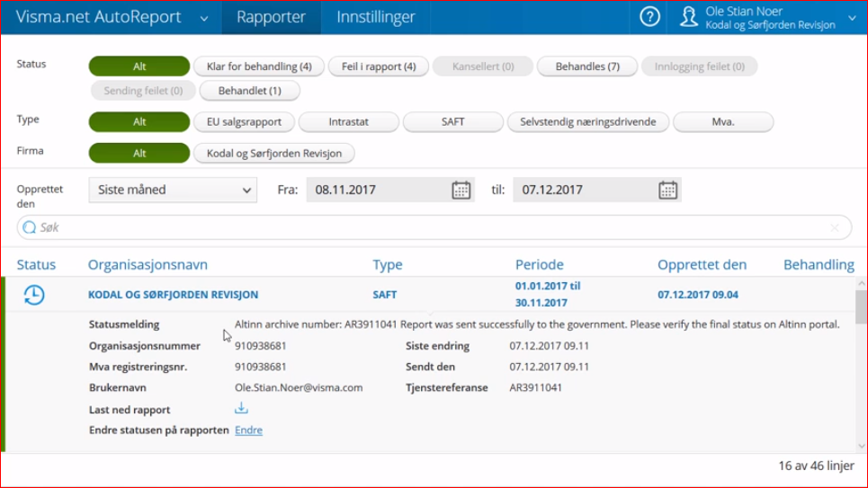Sort by the Behandling column header

click(x=819, y=264)
